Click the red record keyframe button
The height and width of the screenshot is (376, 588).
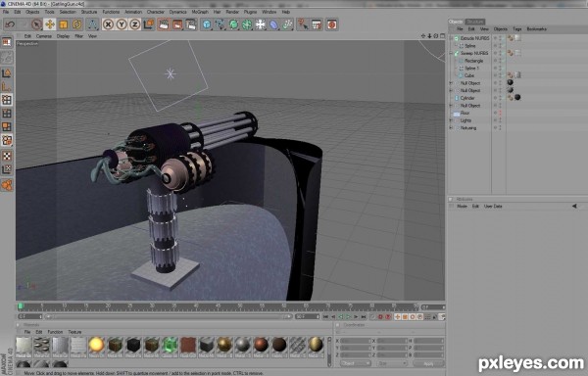pos(380,317)
